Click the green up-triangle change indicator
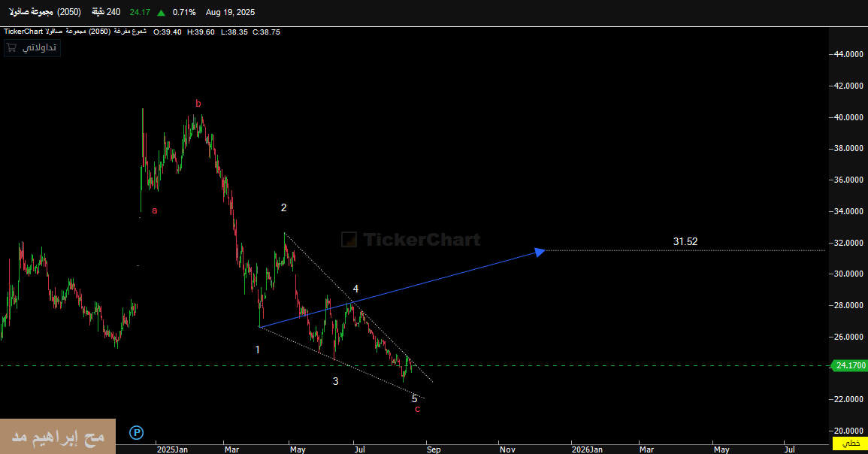Screen dimensions: 868x454 tap(161, 13)
